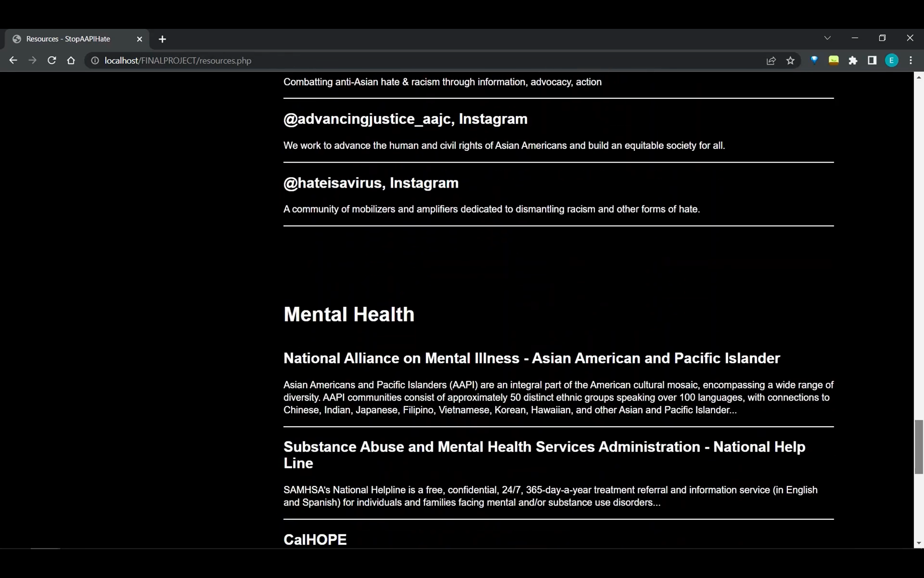Click paragraph 'SAMHSA's National Helpline is a free'
The image size is (924, 578).
point(550,496)
